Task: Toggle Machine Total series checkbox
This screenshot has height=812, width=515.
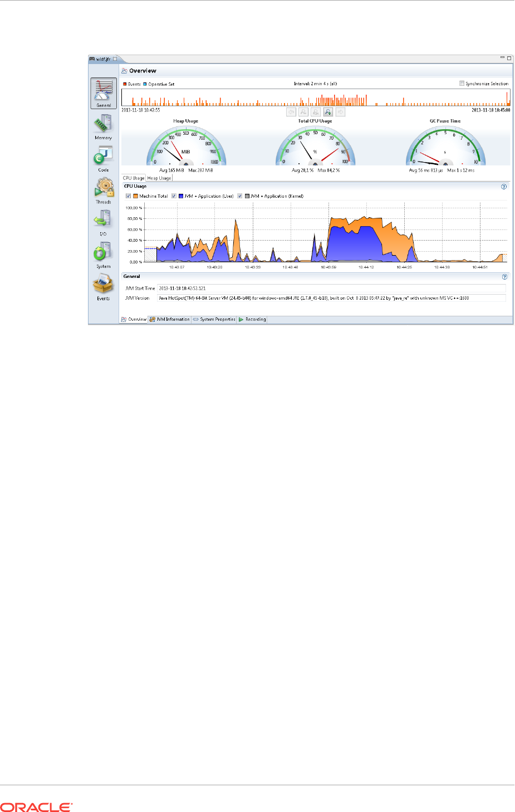Action: [129, 196]
